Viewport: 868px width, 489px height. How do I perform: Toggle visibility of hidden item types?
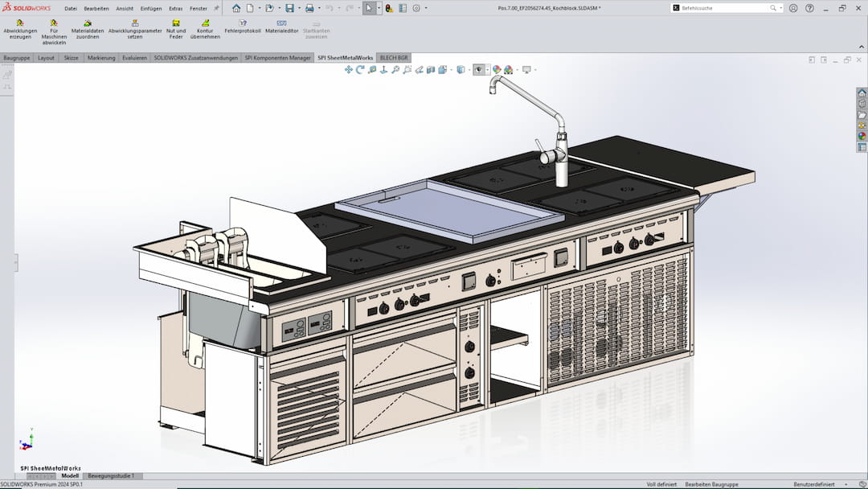[x=478, y=70]
